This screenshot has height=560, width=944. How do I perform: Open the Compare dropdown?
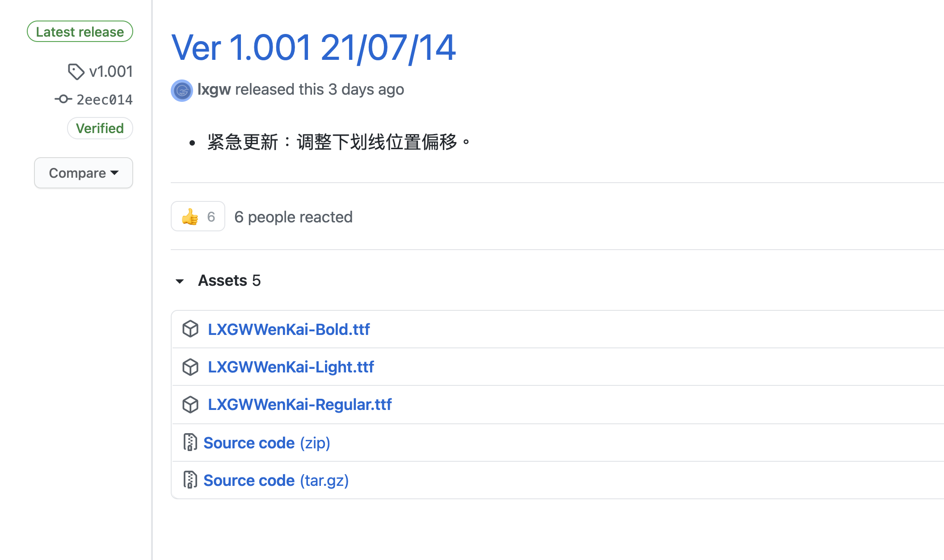coord(84,173)
